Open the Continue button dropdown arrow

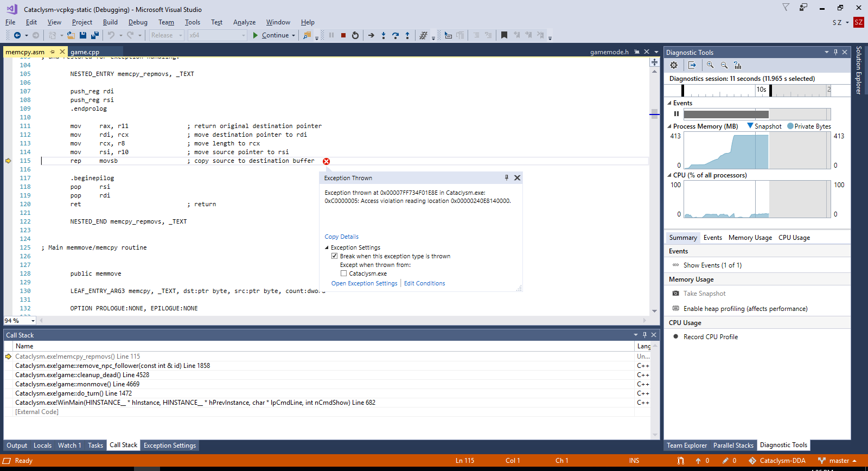click(293, 36)
